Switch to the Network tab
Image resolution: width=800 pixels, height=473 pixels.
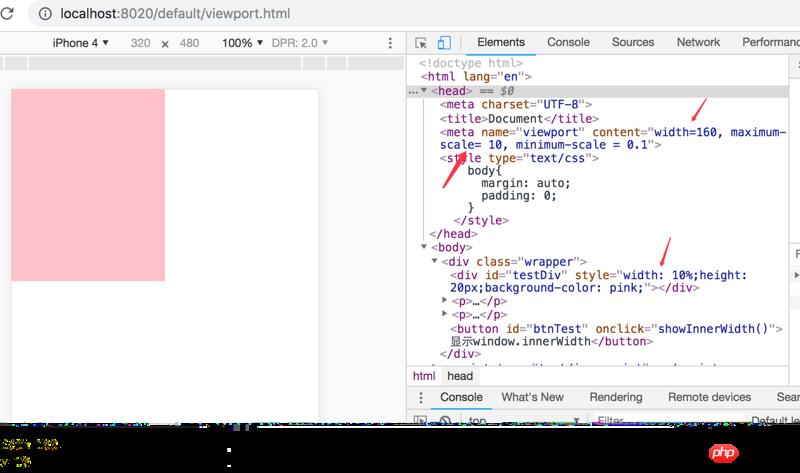point(698,43)
